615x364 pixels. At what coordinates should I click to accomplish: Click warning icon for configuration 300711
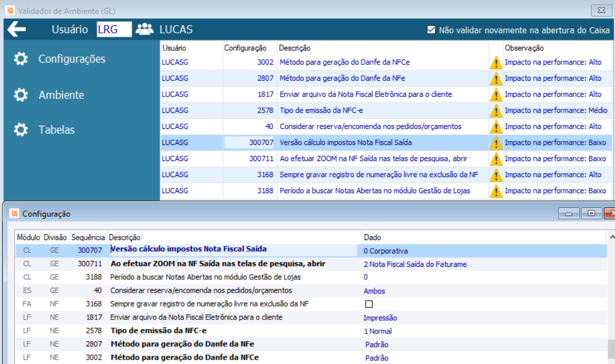point(496,159)
